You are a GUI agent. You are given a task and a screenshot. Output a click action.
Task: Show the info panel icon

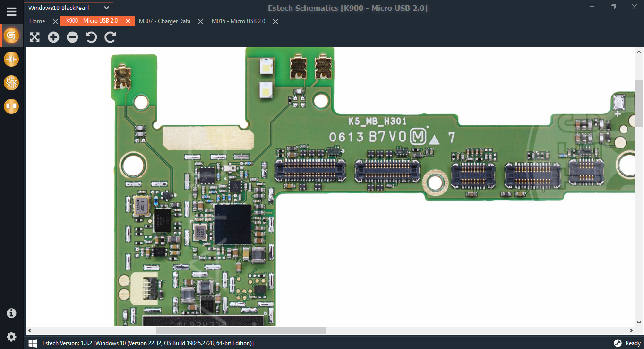pos(11,313)
